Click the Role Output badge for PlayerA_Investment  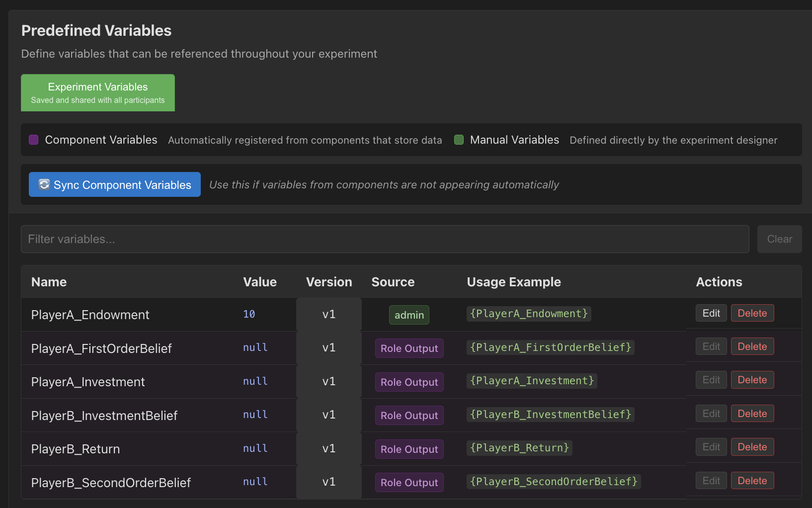[x=409, y=382]
